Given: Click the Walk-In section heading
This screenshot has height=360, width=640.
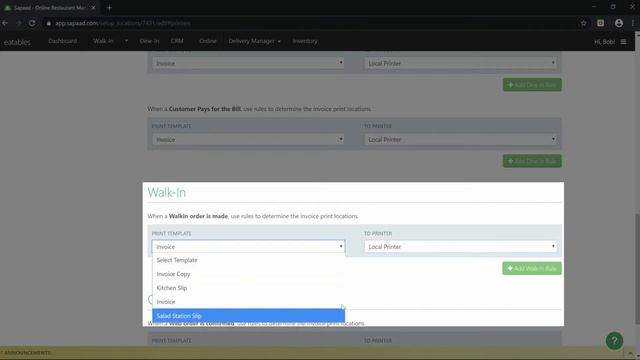Looking at the screenshot, I should click(x=167, y=192).
